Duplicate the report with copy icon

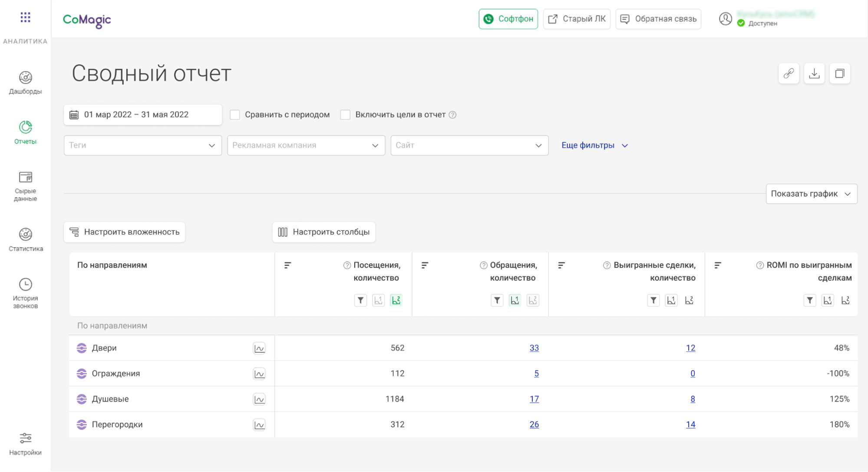[840, 73]
